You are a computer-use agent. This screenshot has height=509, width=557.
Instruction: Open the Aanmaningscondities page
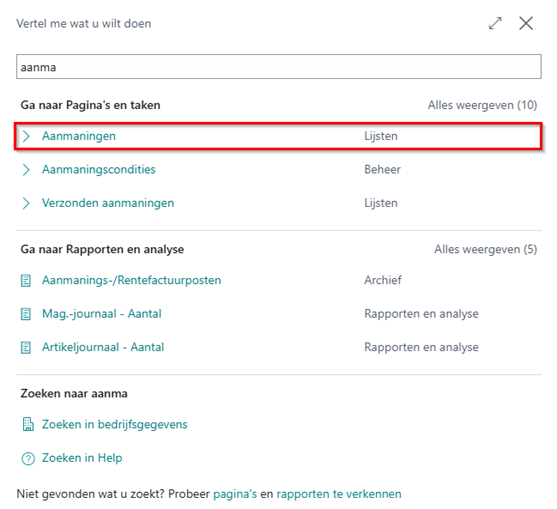[99, 169]
